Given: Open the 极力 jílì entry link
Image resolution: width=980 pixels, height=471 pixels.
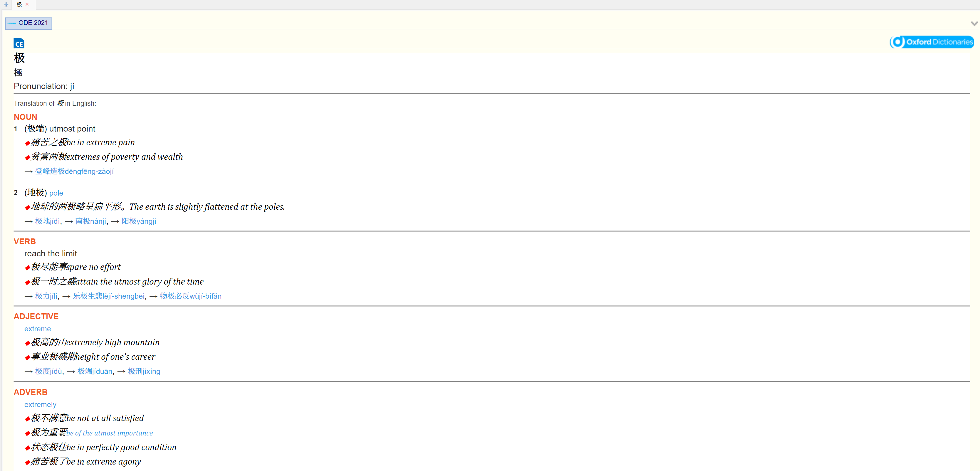Looking at the screenshot, I should click(x=46, y=296).
